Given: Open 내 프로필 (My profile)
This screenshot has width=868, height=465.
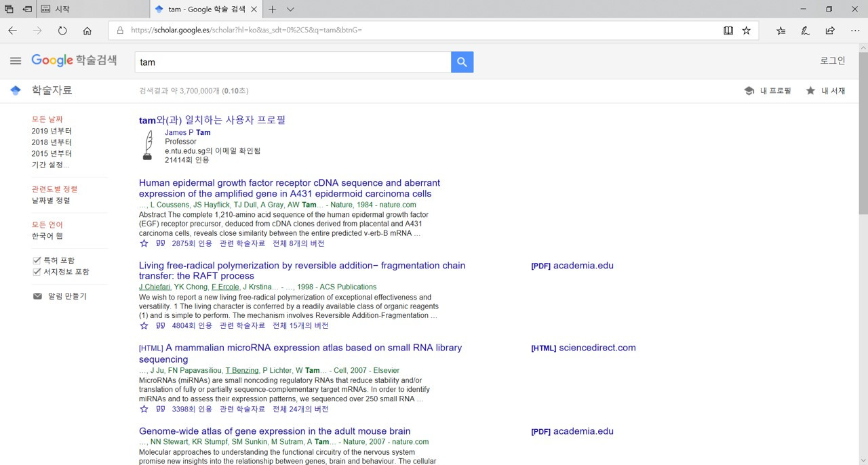Looking at the screenshot, I should [768, 91].
